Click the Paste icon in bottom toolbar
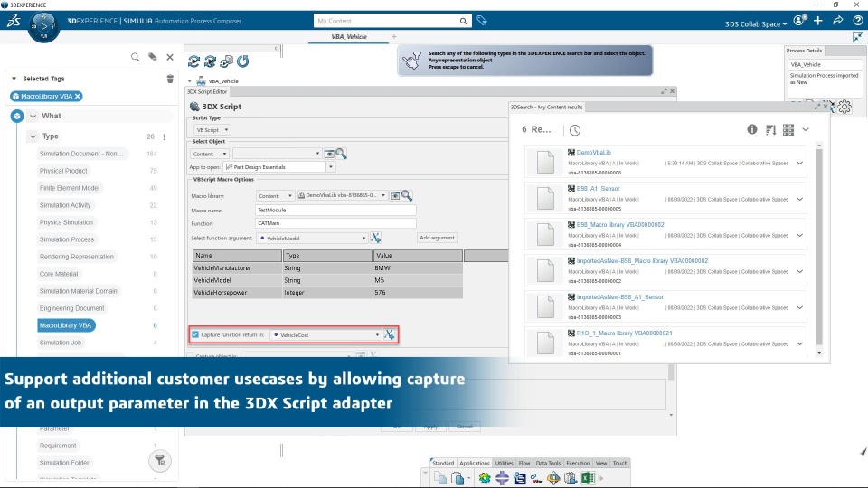This screenshot has height=488, width=868. [458, 477]
